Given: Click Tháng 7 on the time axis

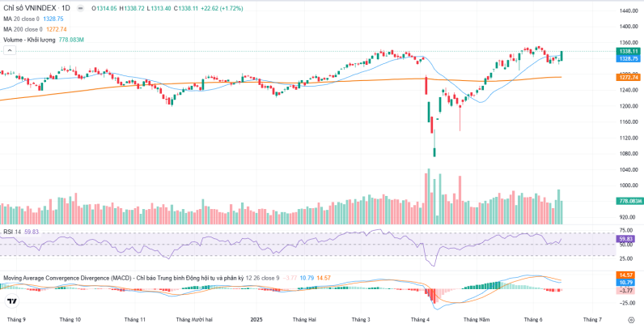Looking at the screenshot, I should 592,319.
